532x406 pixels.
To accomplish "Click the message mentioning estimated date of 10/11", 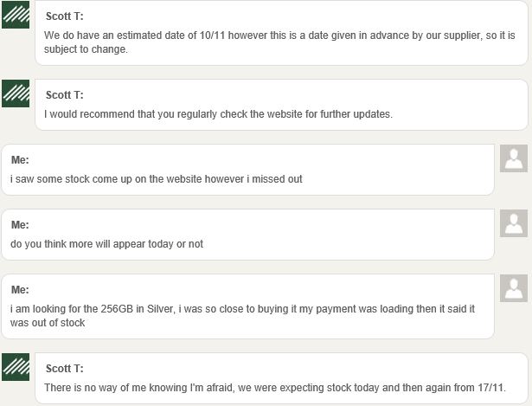I will (281, 33).
